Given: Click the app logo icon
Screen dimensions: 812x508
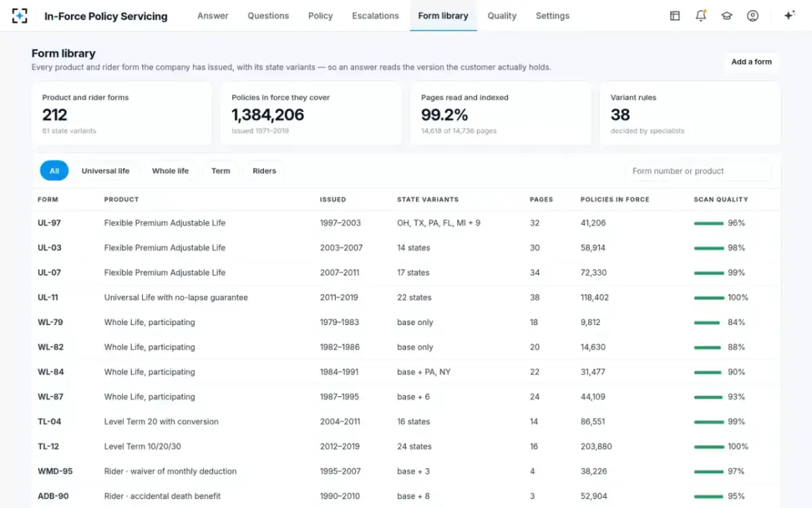Looking at the screenshot, I should 20,16.
